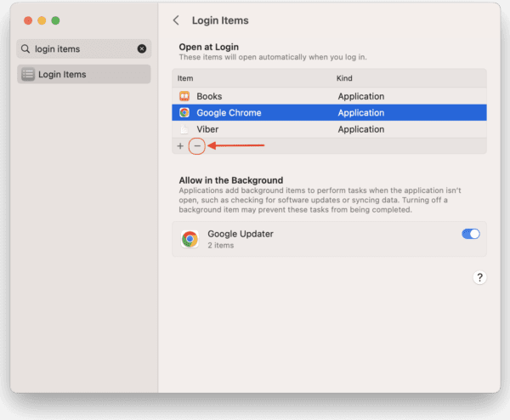Click "2 items" under Google Updater
Viewport: 510px width, 420px height.
[x=221, y=246]
